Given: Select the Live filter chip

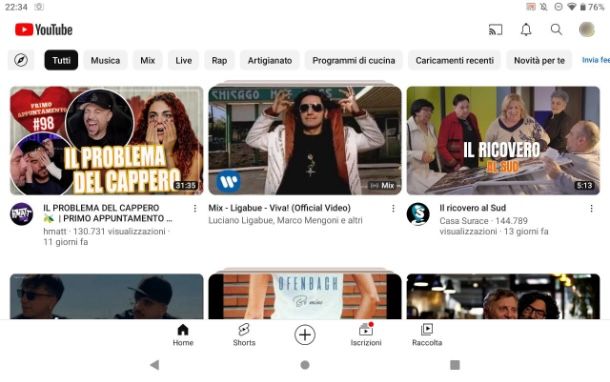Looking at the screenshot, I should [x=183, y=60].
